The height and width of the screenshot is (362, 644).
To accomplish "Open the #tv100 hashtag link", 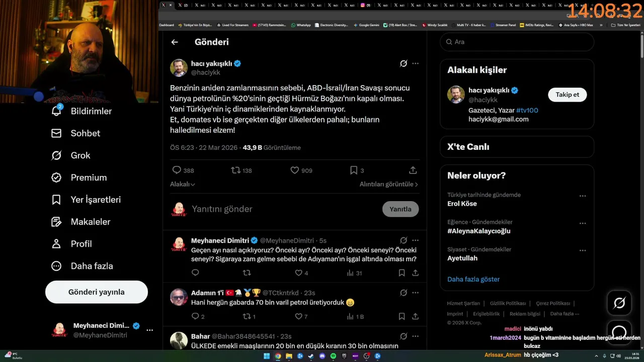I will click(527, 110).
